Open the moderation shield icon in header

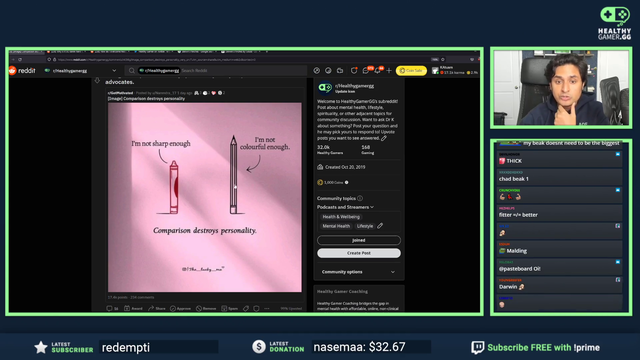point(354,71)
